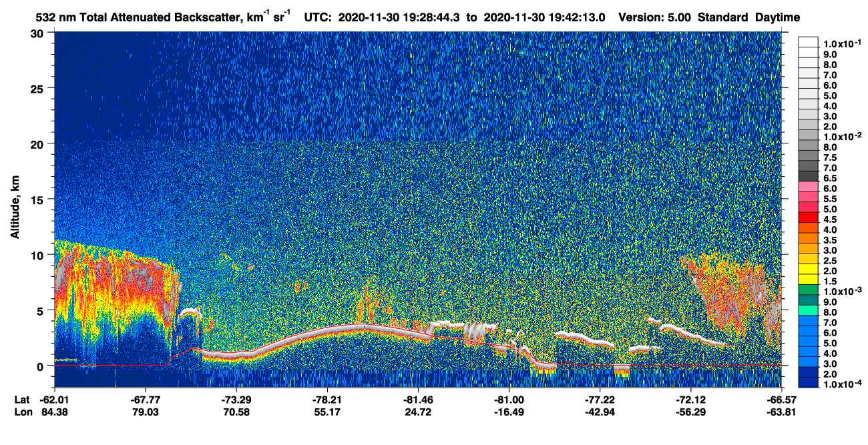Click the longitude value '55.17'
Viewport: 868px width, 445px height.
327,412
